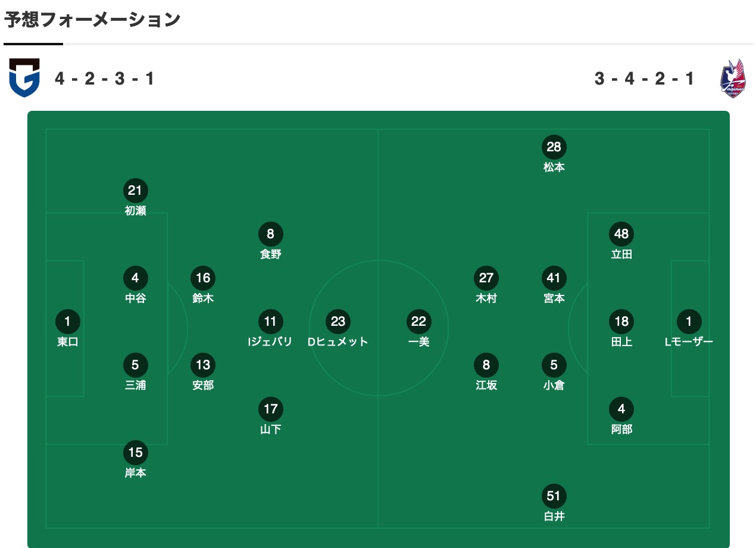Click the Gamba Osaka team crest
The width and height of the screenshot is (756, 548).
click(24, 77)
